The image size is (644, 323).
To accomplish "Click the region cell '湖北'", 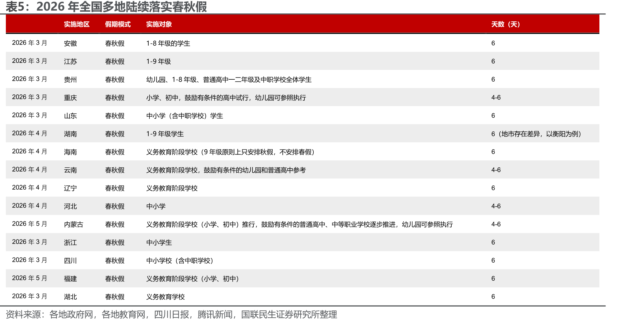I will point(70,297).
